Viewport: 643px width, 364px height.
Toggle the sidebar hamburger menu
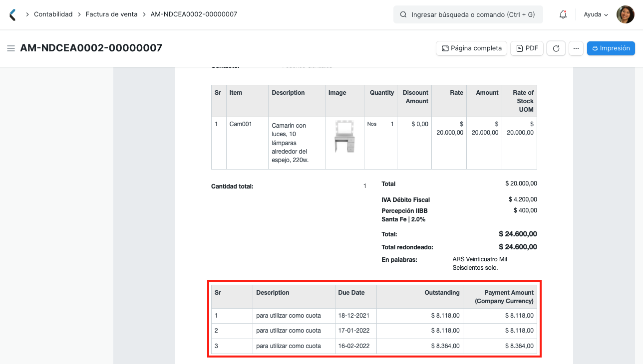[11, 48]
